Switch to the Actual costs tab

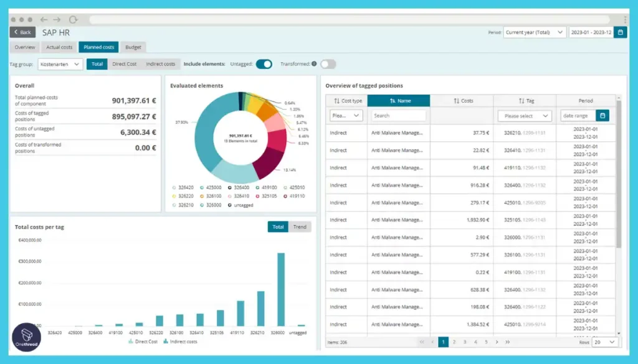[x=59, y=47]
